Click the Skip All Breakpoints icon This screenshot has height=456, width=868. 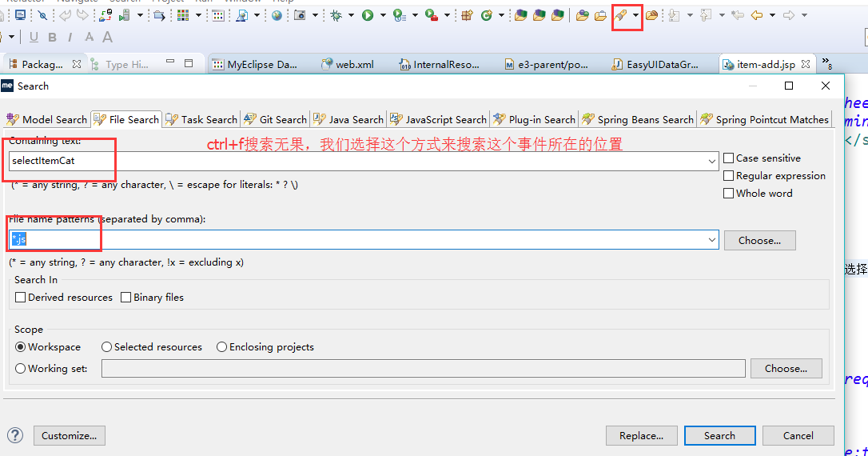click(x=42, y=15)
